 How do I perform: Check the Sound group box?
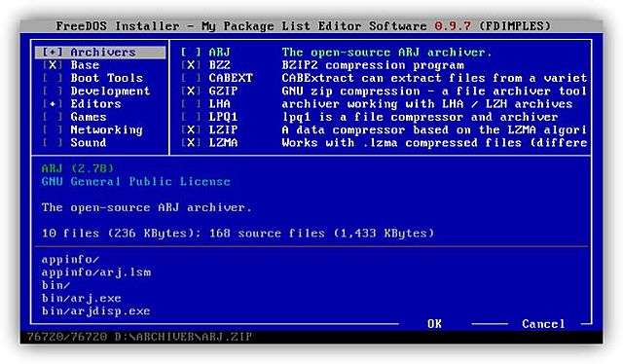coord(53,143)
